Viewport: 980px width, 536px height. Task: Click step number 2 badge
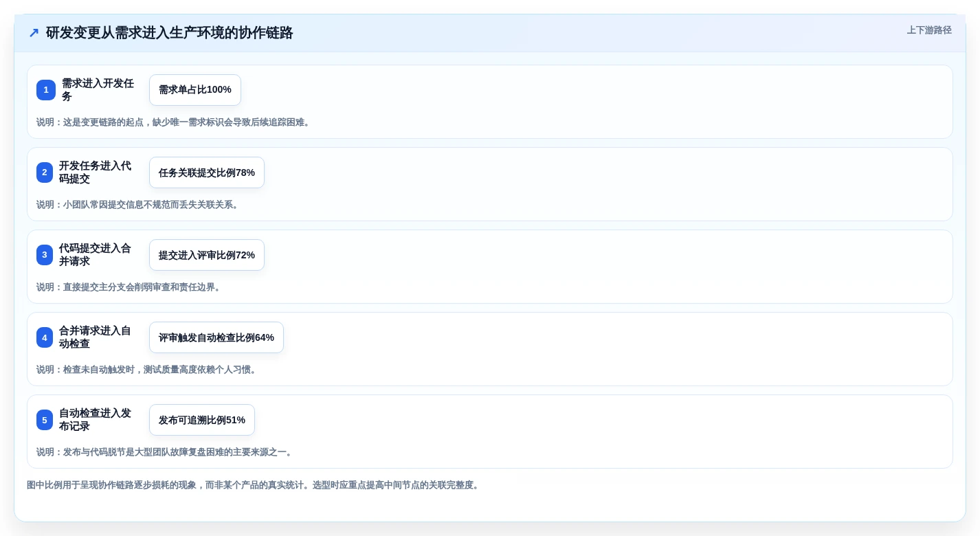[45, 172]
